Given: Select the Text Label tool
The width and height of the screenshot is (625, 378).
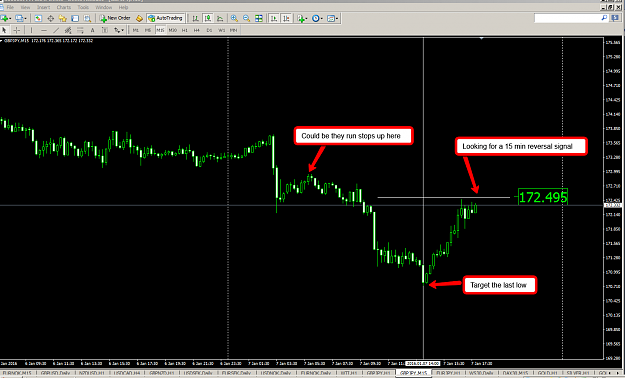Looking at the screenshot, I should point(105,30).
